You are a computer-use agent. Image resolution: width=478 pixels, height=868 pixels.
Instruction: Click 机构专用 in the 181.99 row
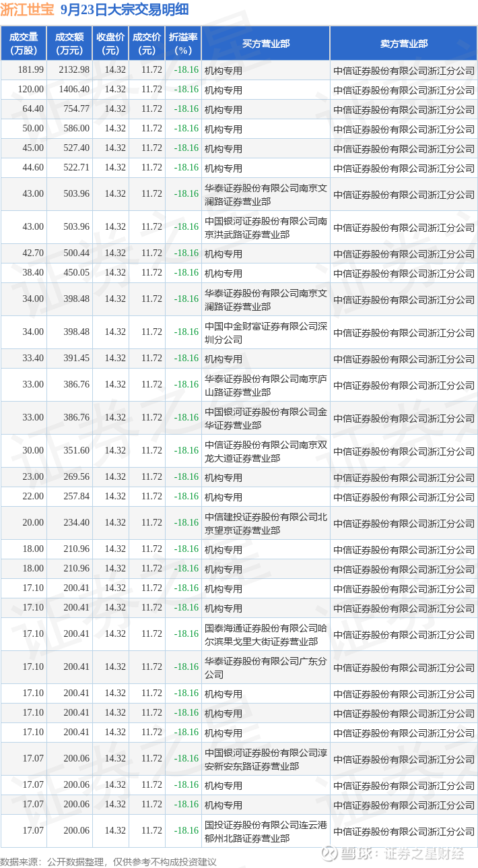point(224,70)
